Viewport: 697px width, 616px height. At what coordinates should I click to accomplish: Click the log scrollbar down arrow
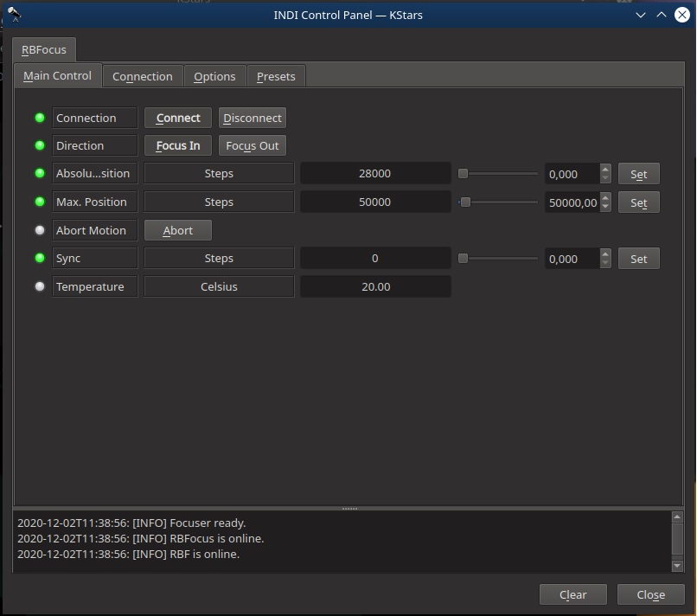pos(677,566)
